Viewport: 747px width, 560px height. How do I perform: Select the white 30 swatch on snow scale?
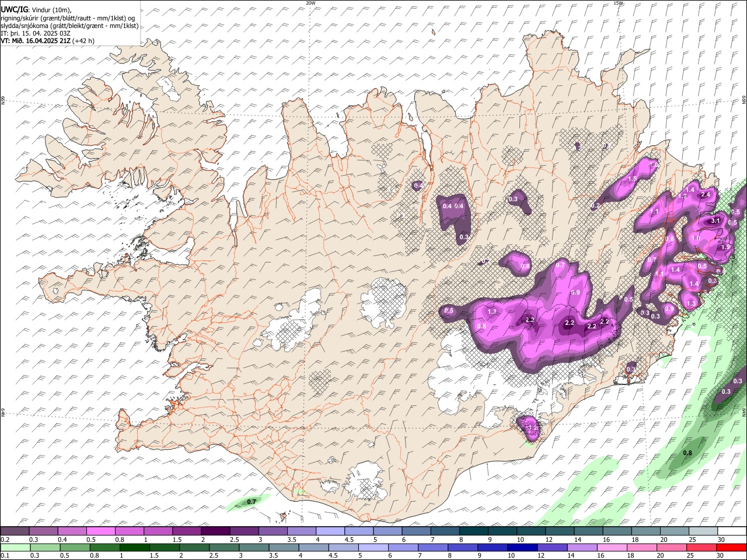point(732,531)
